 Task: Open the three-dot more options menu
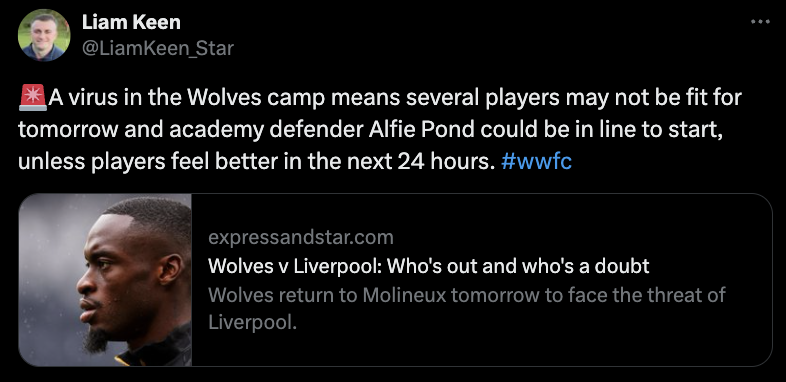pos(760,22)
